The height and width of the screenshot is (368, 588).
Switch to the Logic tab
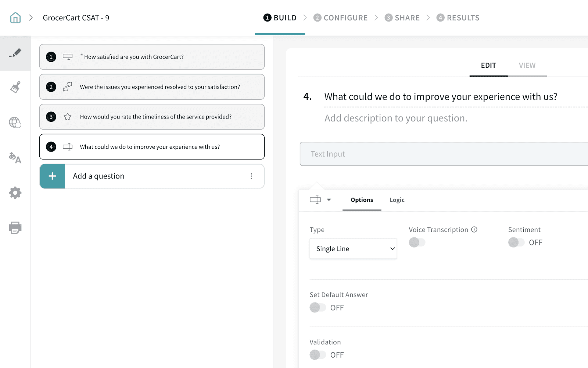click(397, 200)
